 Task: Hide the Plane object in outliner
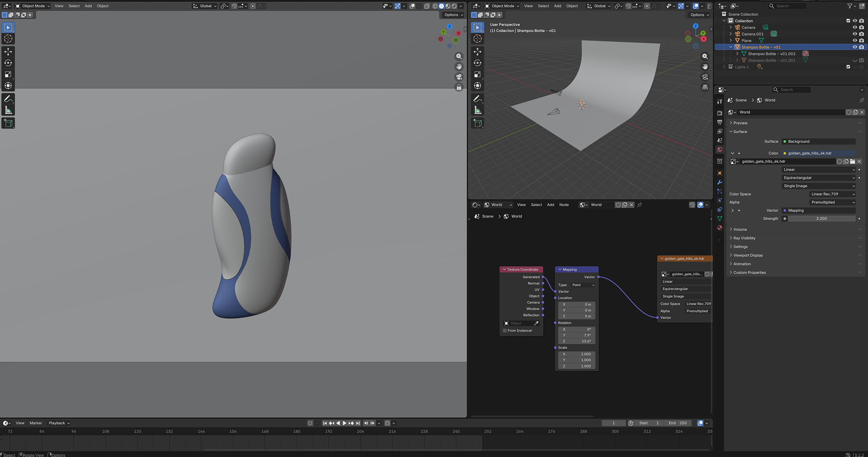pyautogui.click(x=855, y=40)
